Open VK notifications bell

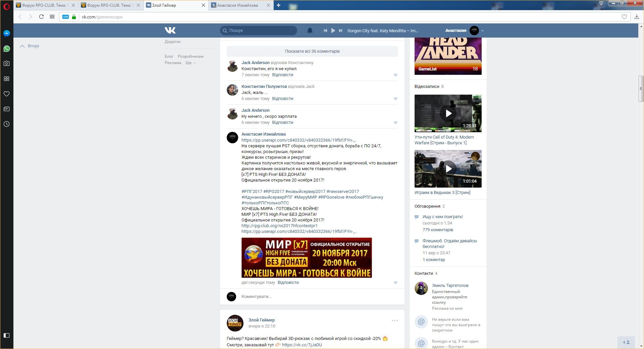tap(310, 31)
